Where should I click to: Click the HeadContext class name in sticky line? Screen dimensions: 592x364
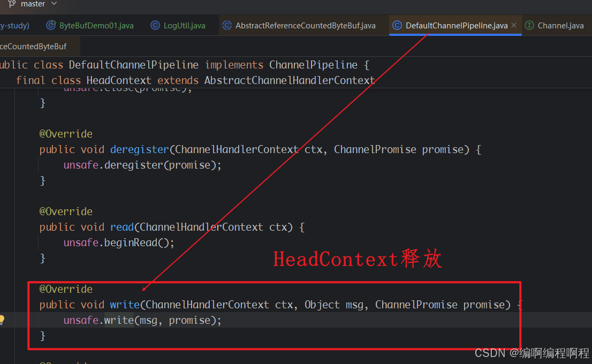118,80
